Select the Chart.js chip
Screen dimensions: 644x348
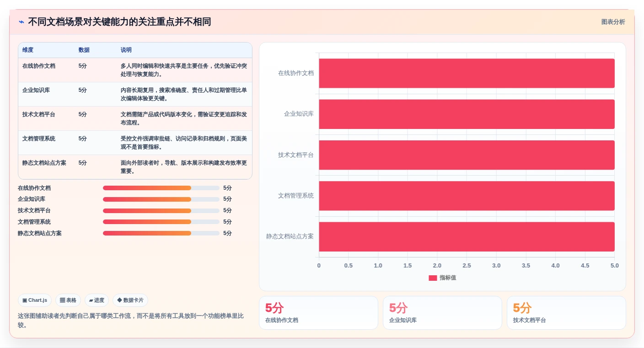[x=35, y=300]
